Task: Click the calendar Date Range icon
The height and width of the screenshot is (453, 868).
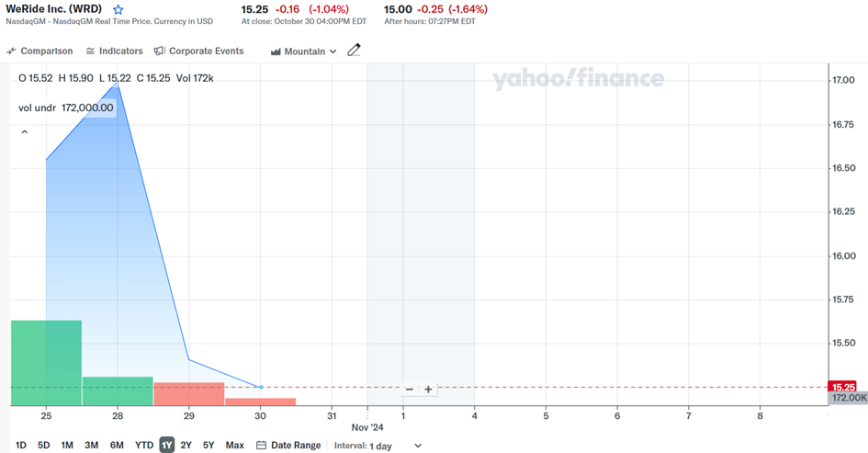Action: pos(261,446)
